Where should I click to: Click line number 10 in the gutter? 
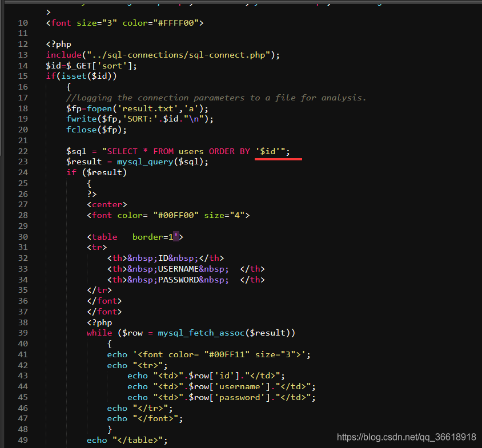click(x=23, y=23)
